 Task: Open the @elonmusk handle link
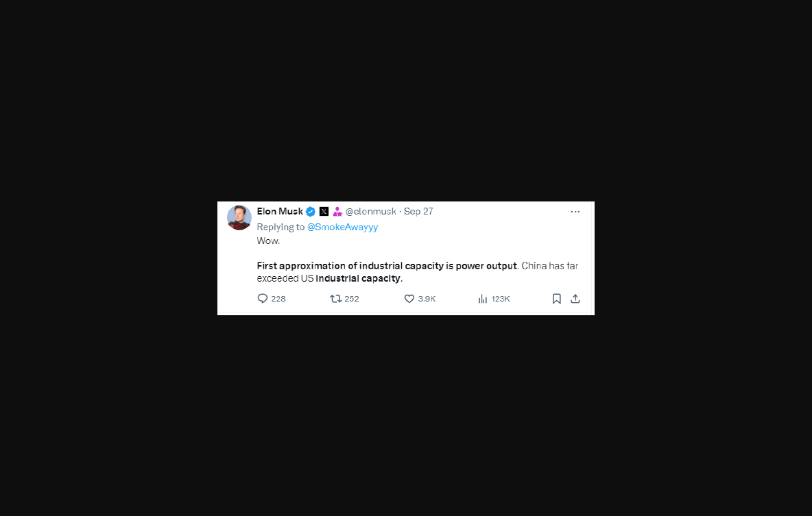pos(371,211)
